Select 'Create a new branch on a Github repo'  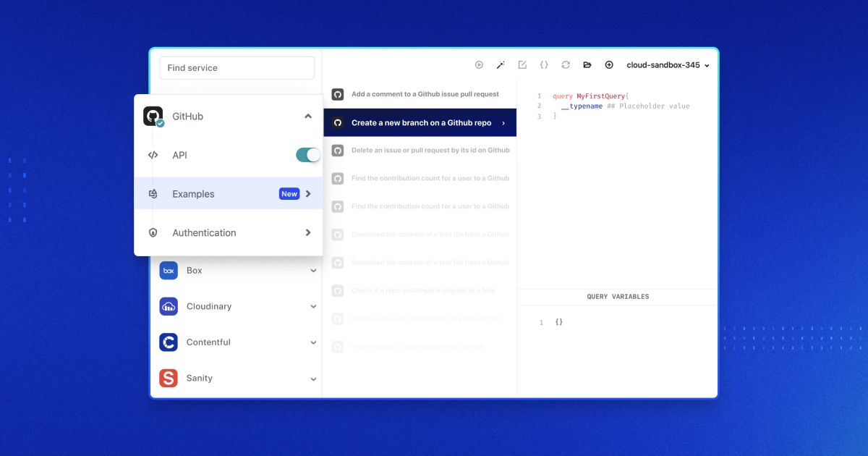click(x=420, y=123)
